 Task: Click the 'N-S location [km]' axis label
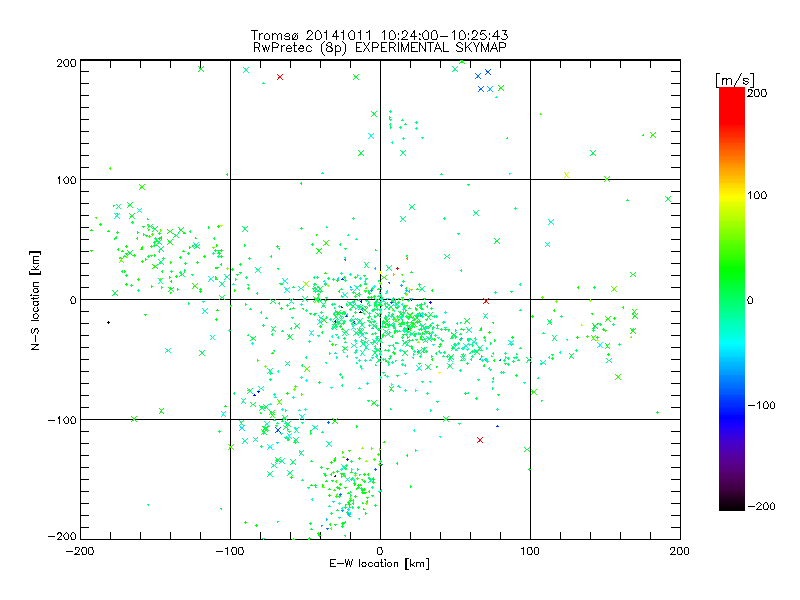35,301
